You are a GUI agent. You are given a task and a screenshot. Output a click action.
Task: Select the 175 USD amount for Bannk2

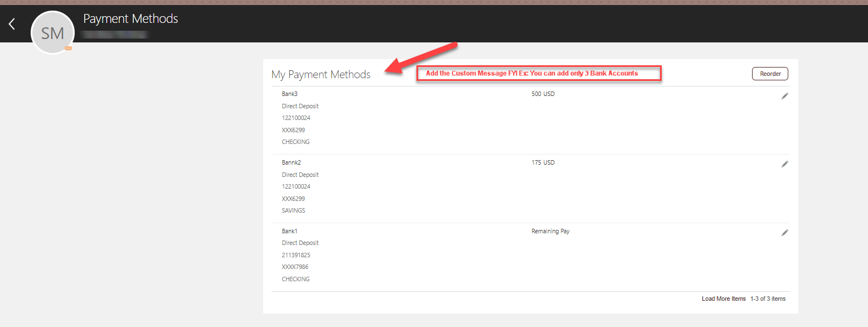pyautogui.click(x=543, y=162)
